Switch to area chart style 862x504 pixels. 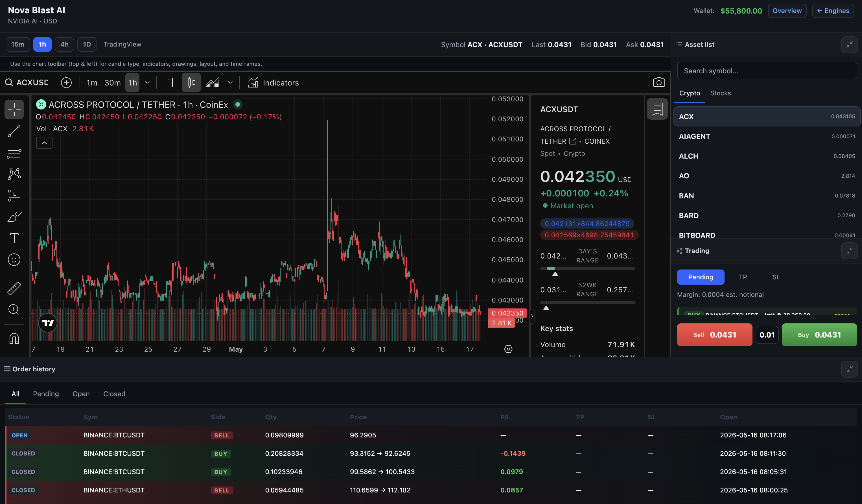click(x=213, y=82)
